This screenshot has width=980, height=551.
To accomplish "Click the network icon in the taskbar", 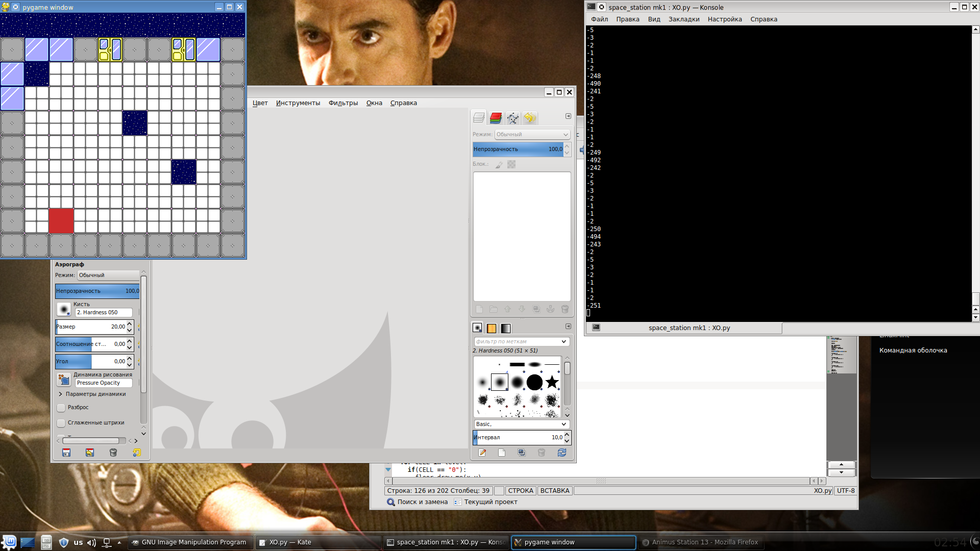I will click(107, 542).
